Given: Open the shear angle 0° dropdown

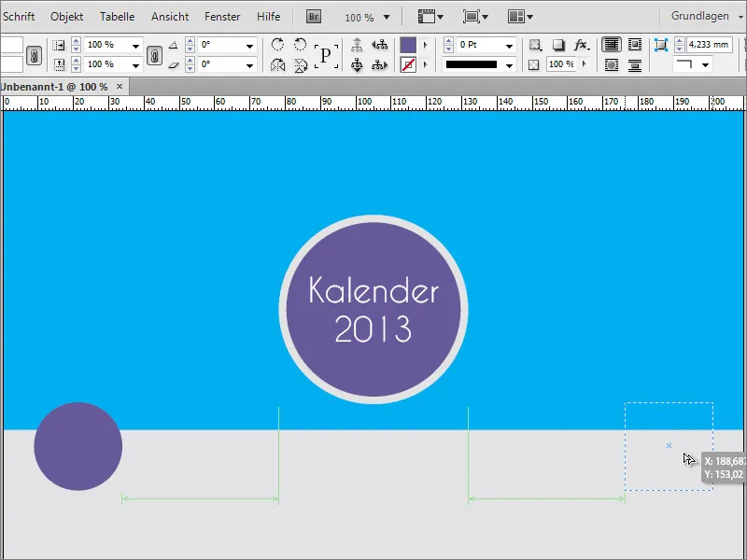Looking at the screenshot, I should click(249, 65).
